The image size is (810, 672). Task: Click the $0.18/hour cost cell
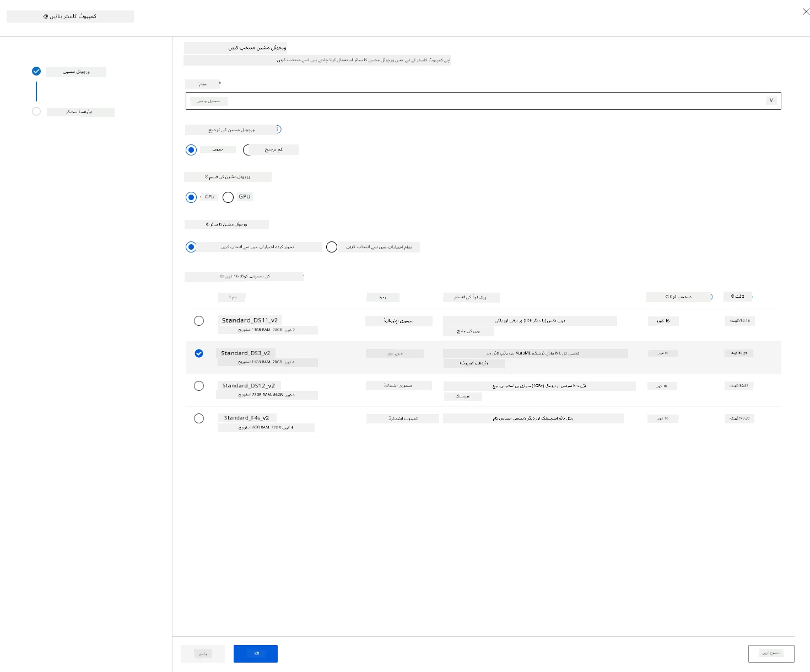click(x=739, y=320)
